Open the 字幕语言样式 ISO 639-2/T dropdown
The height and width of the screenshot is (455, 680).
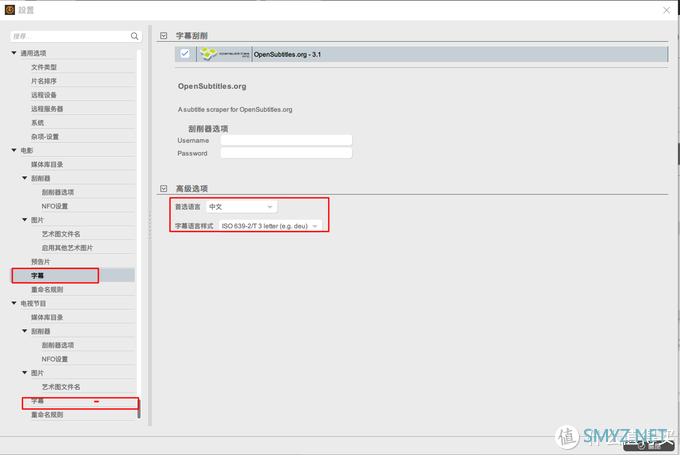tap(271, 226)
